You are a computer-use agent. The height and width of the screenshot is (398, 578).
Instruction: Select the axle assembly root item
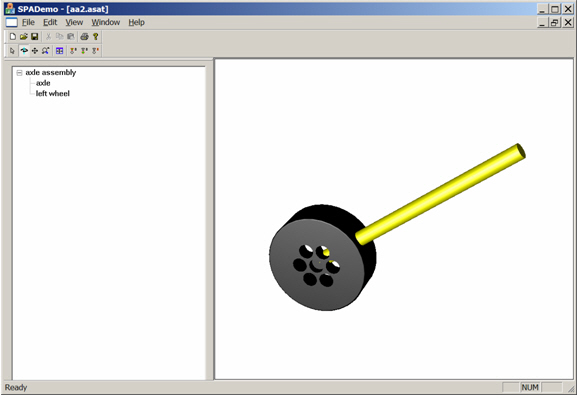[51, 73]
